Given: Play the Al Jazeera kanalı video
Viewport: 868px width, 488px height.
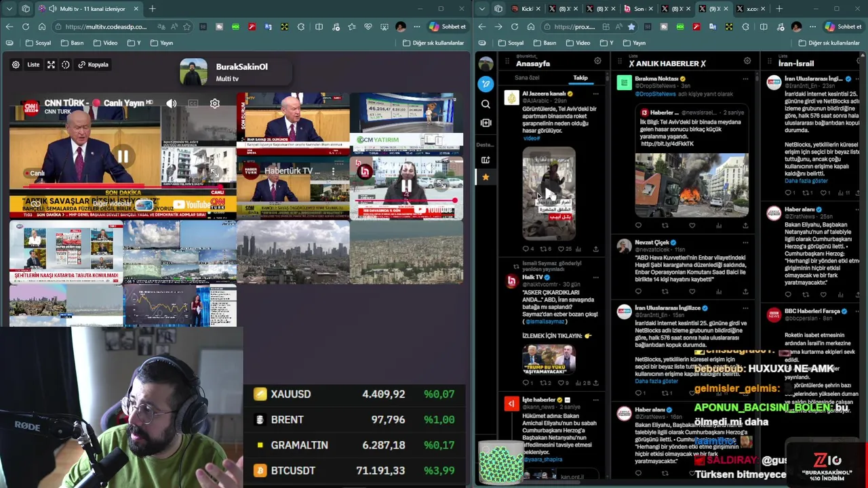Looking at the screenshot, I should (549, 193).
